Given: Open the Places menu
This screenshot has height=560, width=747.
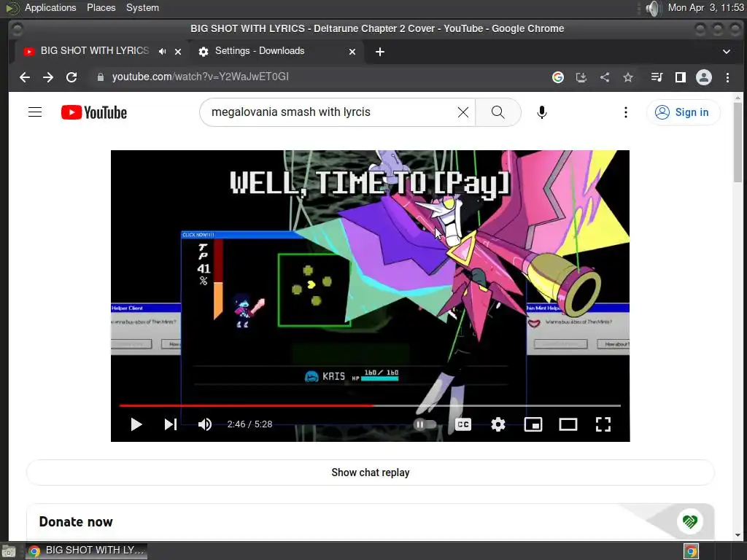Looking at the screenshot, I should pyautogui.click(x=101, y=7).
